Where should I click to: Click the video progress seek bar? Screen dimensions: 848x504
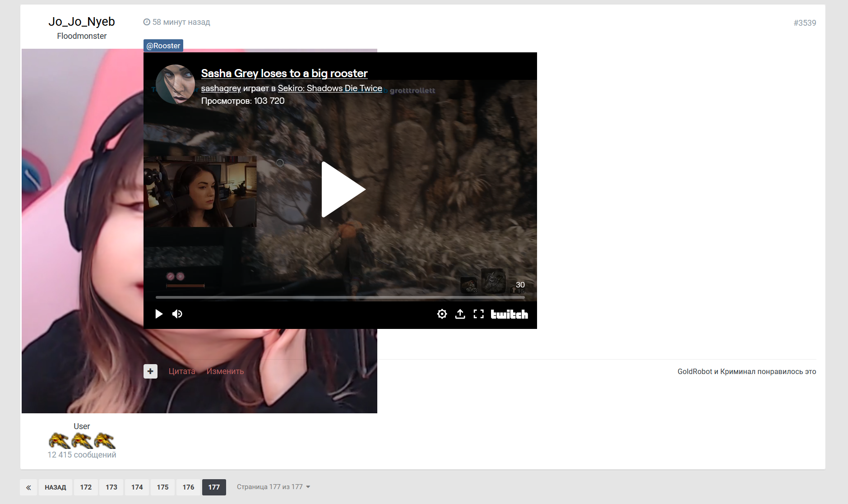pos(340,297)
